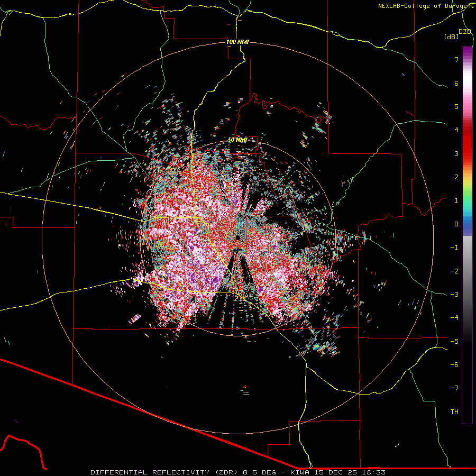This screenshot has width=476, height=476.
Task: Click the radar site center dot
Action: pos(238,237)
